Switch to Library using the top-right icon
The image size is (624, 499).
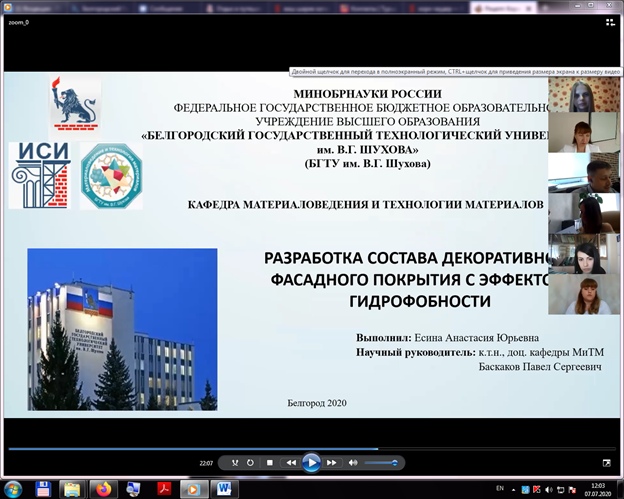(x=610, y=23)
